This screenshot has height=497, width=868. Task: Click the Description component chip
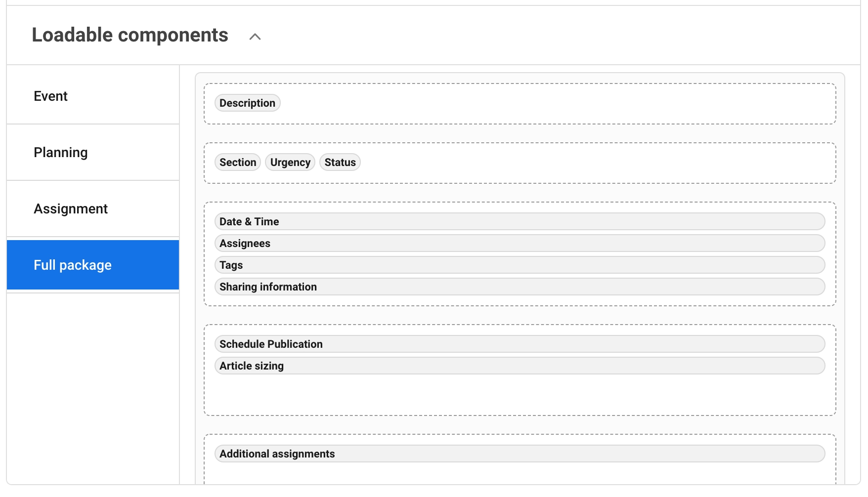coord(247,103)
